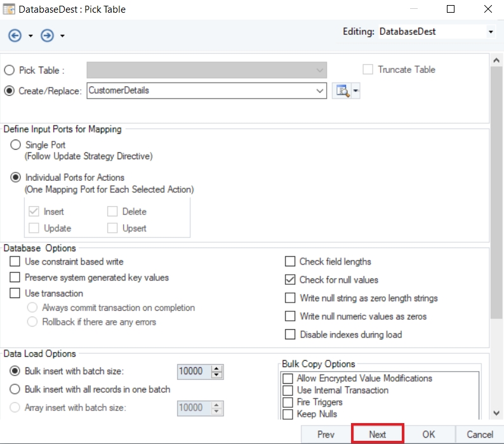Enable Disable indexes during load checkbox
The height and width of the screenshot is (444, 504).
pos(290,334)
